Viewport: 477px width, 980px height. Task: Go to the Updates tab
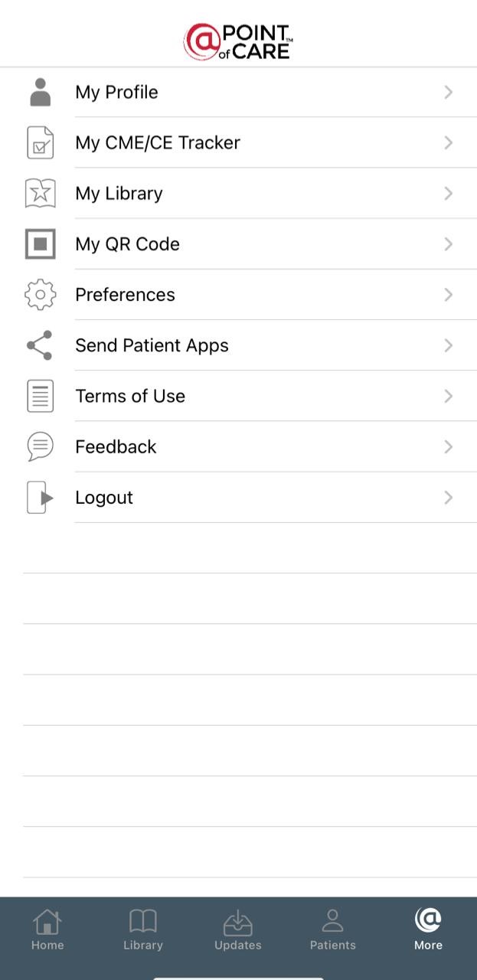tap(238, 929)
